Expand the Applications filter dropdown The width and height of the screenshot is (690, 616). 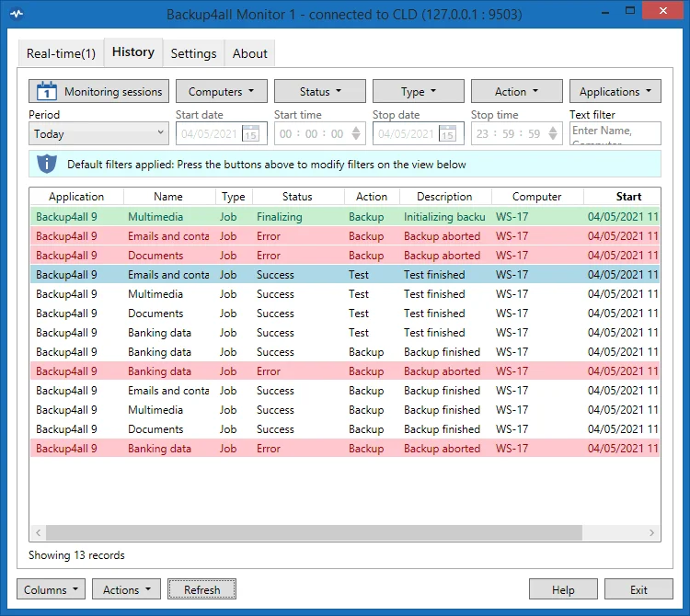pyautogui.click(x=615, y=92)
